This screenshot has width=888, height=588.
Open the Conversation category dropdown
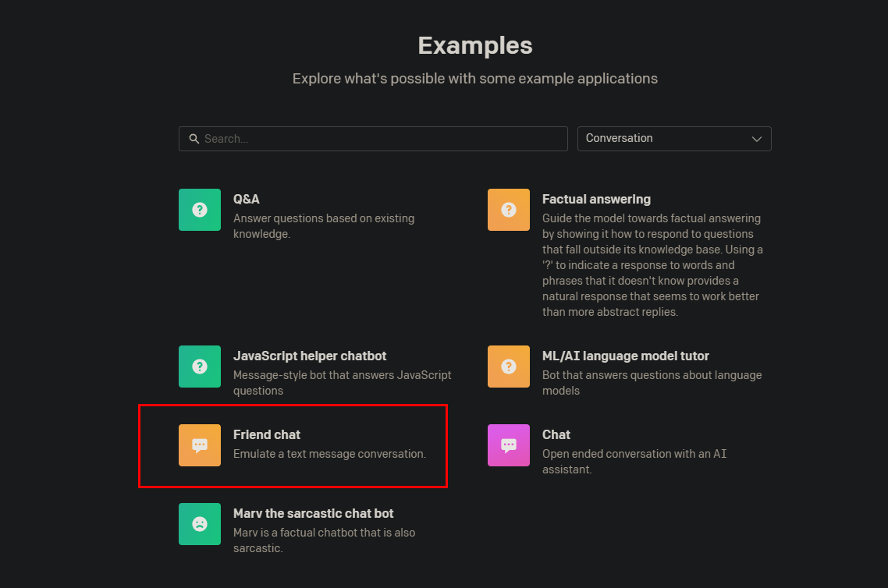click(x=673, y=138)
